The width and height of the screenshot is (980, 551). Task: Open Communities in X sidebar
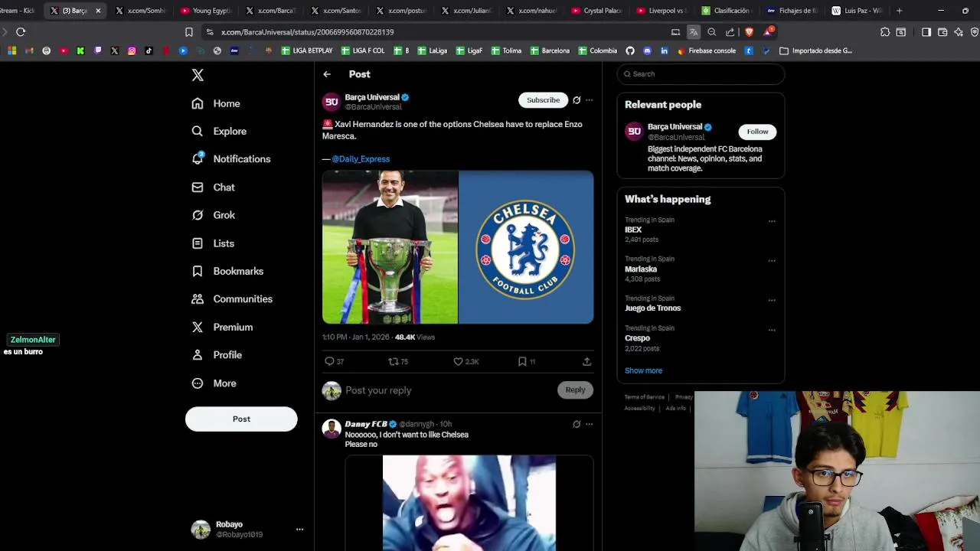pyautogui.click(x=232, y=298)
